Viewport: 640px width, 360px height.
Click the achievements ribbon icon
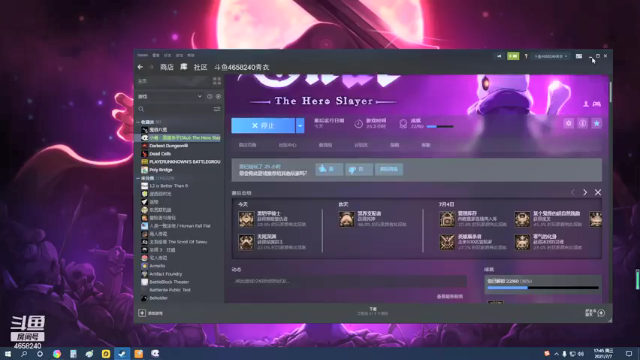click(403, 124)
